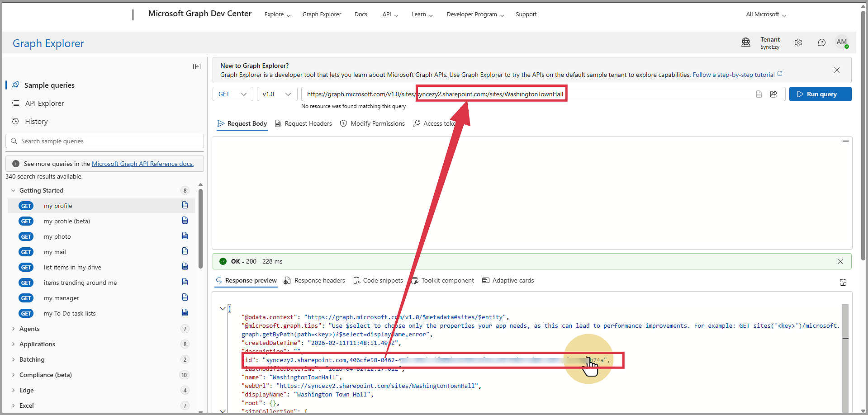Open docs icon beside my profile query

tap(185, 205)
